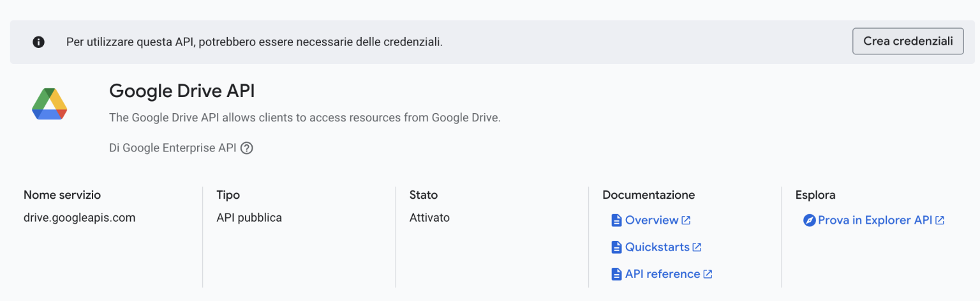Open the Quickstarts documentation link
The image size is (980, 301).
point(657,247)
